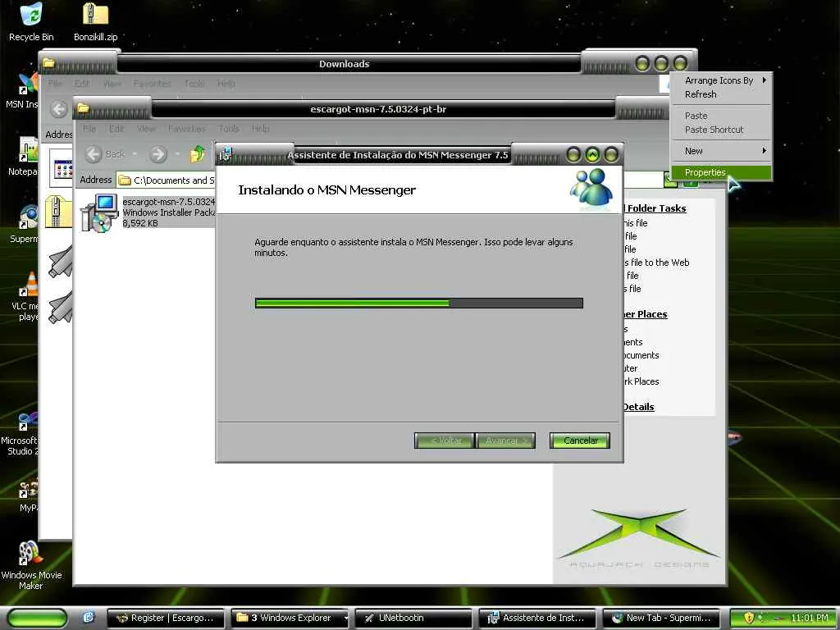
Task: Switch to Assistente de Inst... taskbar button
Action: click(x=537, y=618)
